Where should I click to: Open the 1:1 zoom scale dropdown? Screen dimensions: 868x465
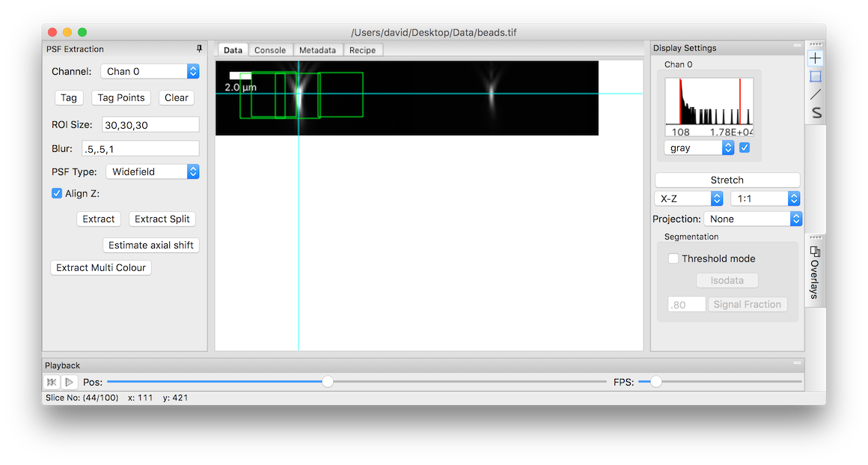tap(765, 198)
